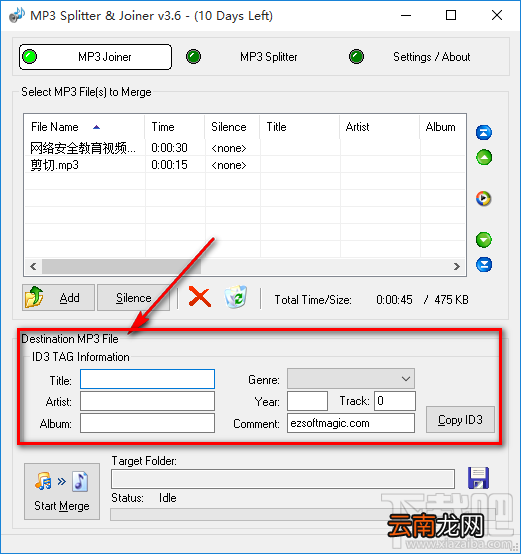The height and width of the screenshot is (554, 521).
Task: Switch to the MP3 Joiner tab
Action: [95, 57]
